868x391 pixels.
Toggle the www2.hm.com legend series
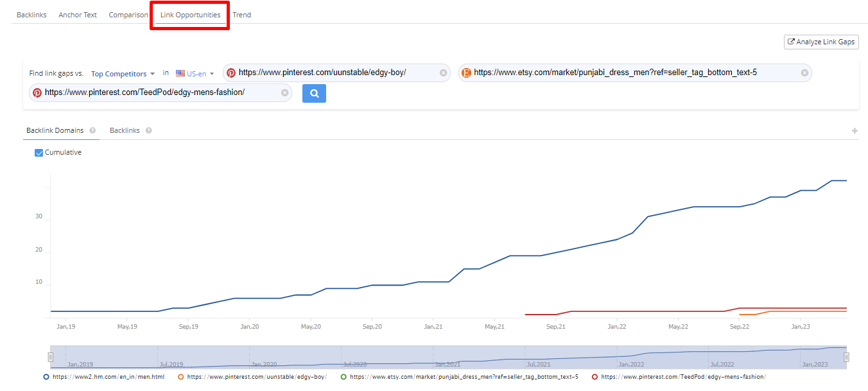pos(46,377)
